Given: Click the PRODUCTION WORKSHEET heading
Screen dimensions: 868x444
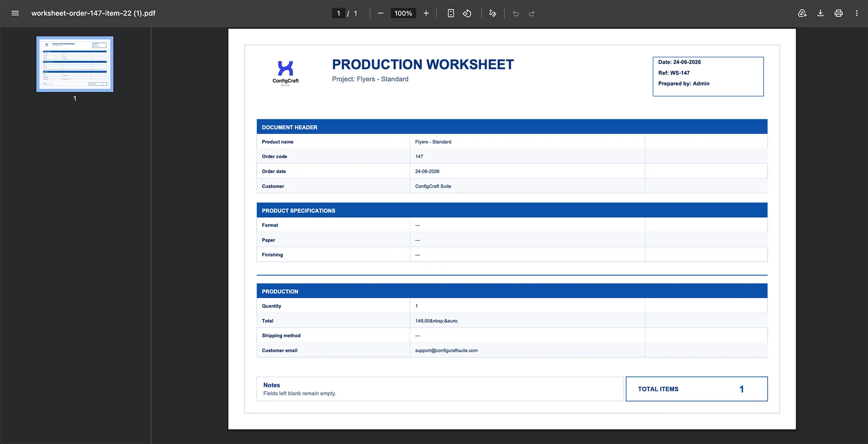Looking at the screenshot, I should click(423, 65).
